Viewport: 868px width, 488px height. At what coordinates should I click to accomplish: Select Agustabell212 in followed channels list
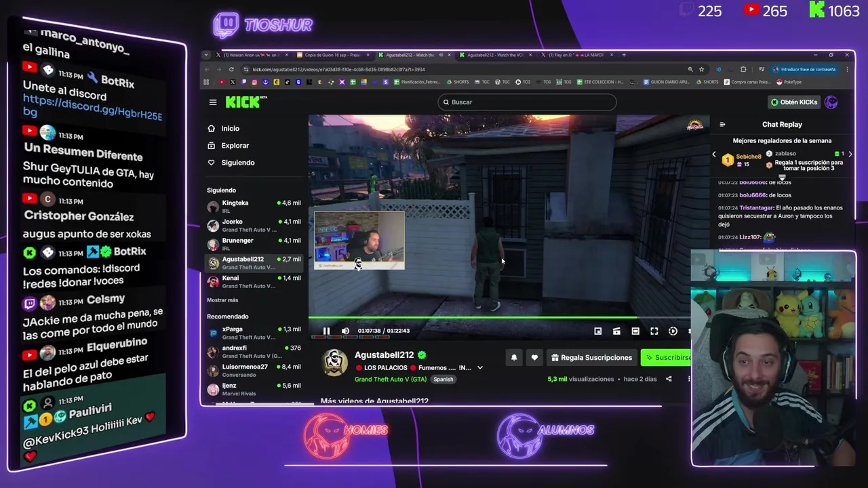(x=254, y=263)
